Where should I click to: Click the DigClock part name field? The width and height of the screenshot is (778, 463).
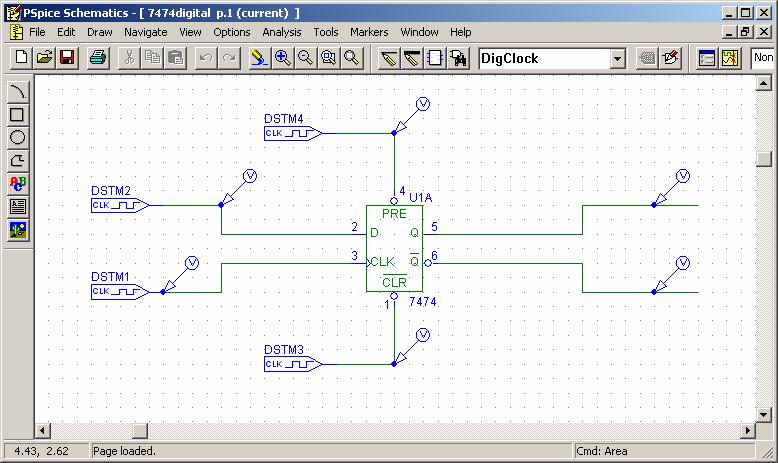click(544, 59)
